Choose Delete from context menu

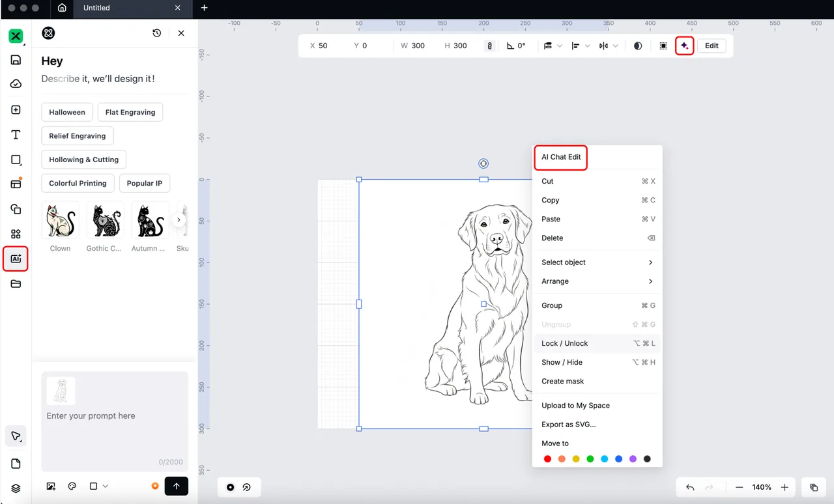coord(597,238)
